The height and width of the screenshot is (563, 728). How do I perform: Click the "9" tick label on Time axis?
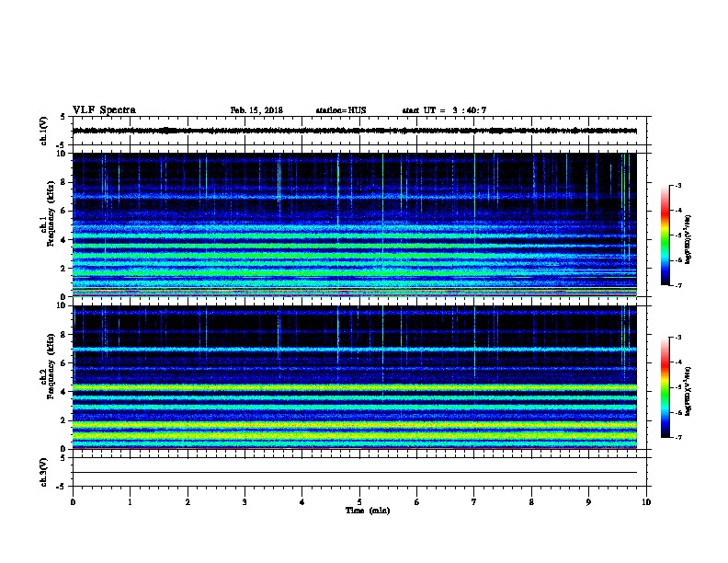pos(588,502)
